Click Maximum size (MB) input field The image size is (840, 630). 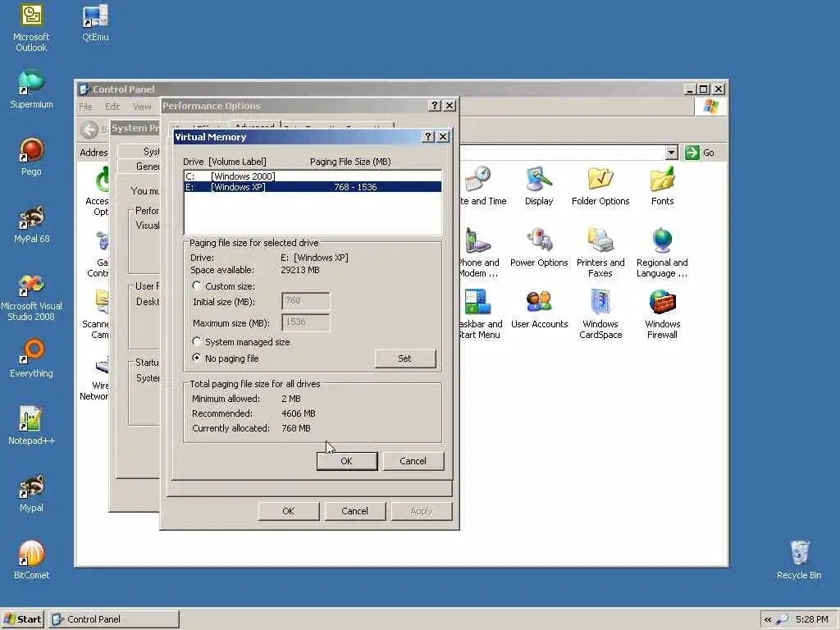(x=306, y=322)
